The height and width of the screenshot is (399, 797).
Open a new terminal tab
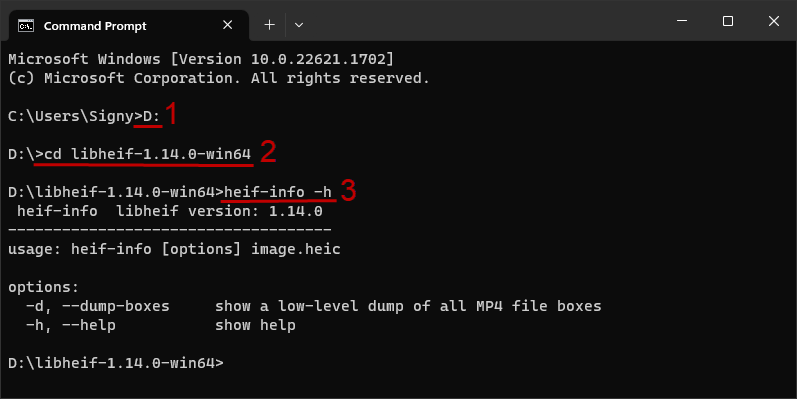coord(269,25)
